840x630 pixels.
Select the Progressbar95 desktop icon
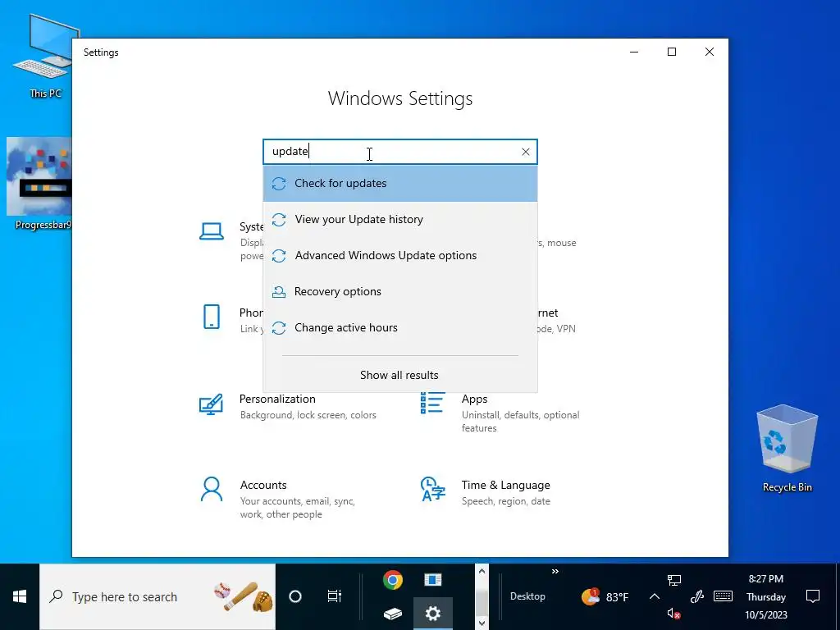point(39,185)
